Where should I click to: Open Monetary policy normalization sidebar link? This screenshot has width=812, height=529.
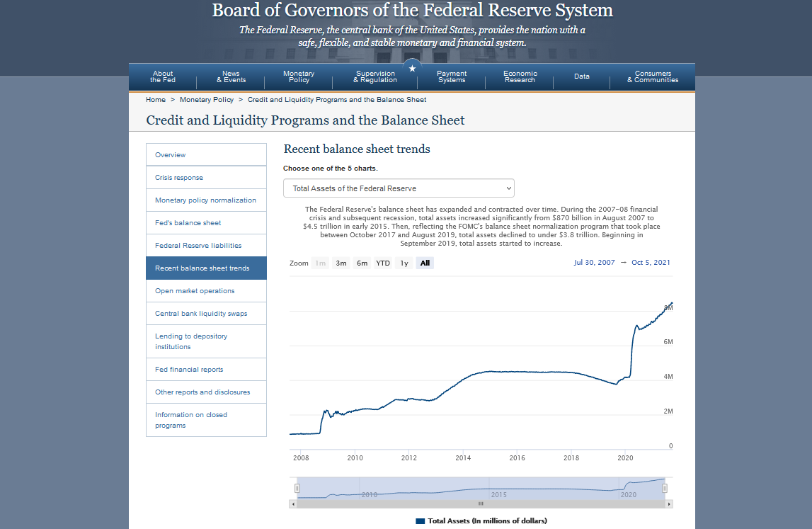pyautogui.click(x=206, y=200)
